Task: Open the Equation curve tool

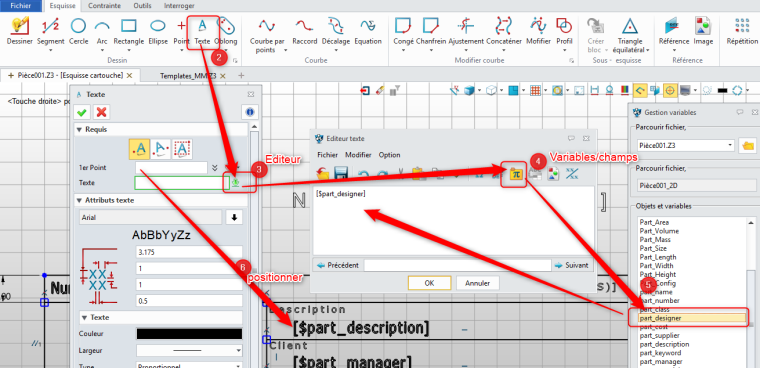Action: (368, 31)
